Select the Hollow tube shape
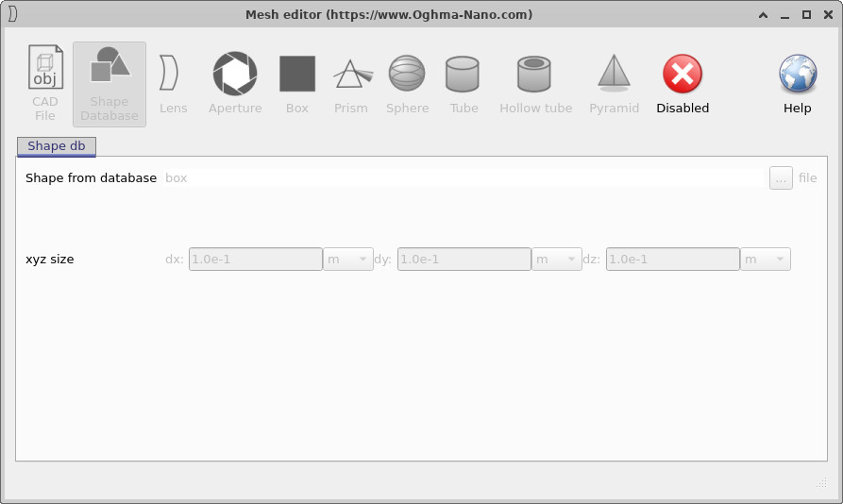Image resolution: width=843 pixels, height=504 pixels. 535,84
